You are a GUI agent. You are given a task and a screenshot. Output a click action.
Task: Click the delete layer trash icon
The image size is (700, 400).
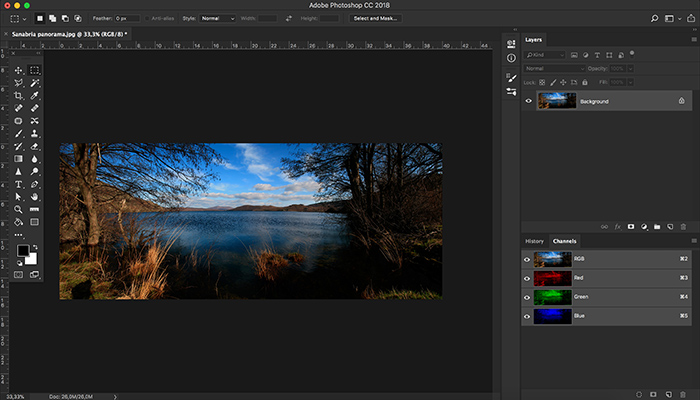point(683,227)
